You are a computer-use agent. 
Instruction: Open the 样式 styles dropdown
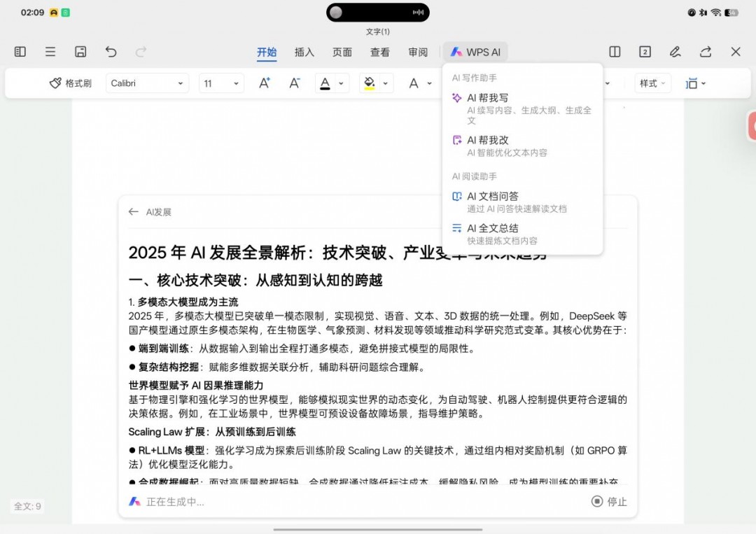pyautogui.click(x=652, y=83)
